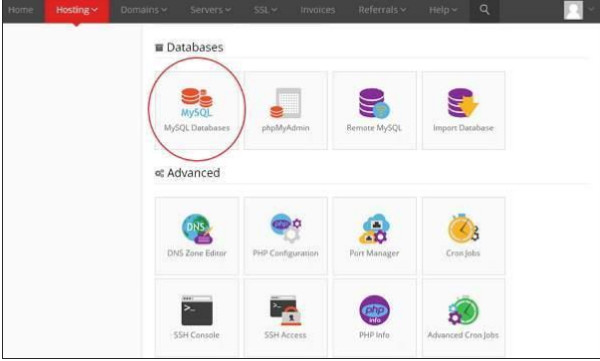The image size is (600, 361).
Task: Expand the SSL menu
Action: (265, 10)
